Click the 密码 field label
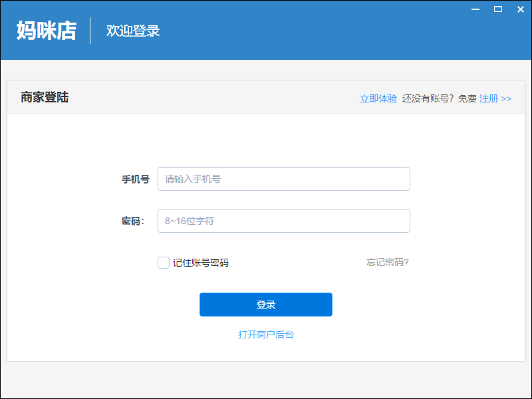 (x=133, y=221)
